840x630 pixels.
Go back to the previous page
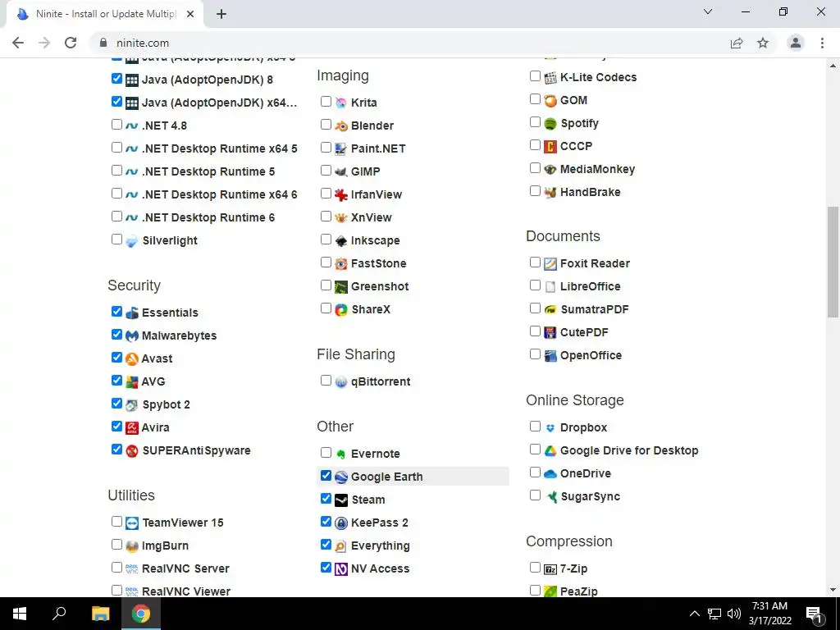[x=18, y=43]
